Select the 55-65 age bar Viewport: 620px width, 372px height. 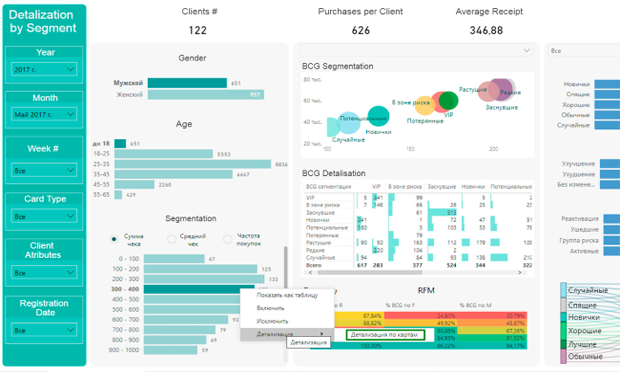pyautogui.click(x=118, y=195)
